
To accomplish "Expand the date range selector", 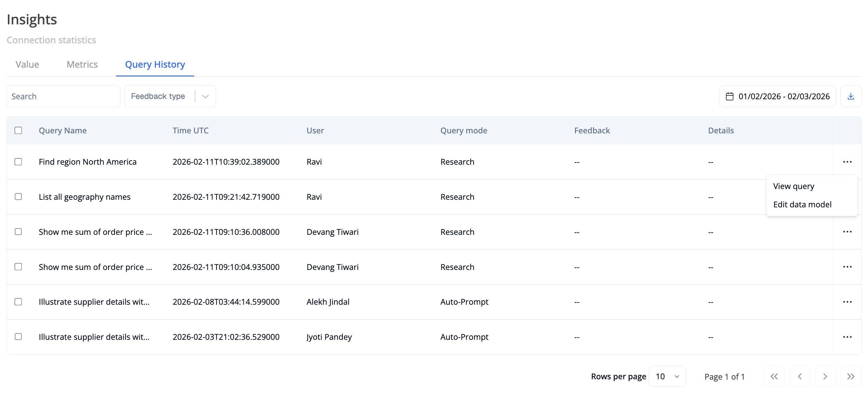I will tap(777, 96).
